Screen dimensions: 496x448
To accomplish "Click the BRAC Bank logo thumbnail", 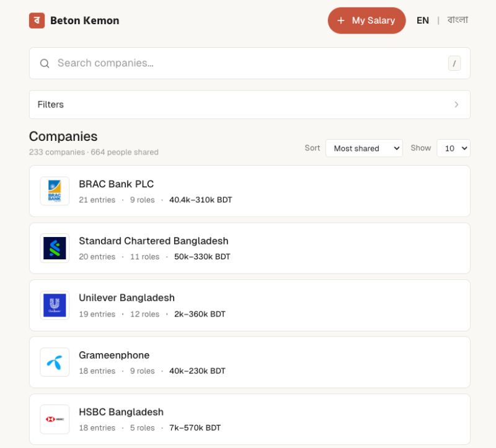I will point(55,191).
